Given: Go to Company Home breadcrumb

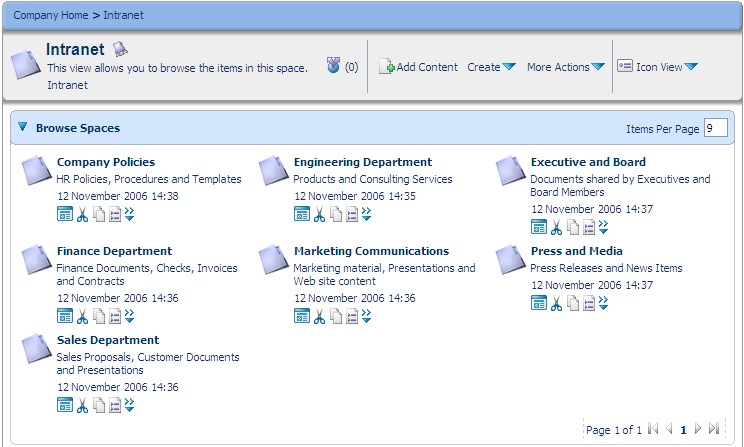Looking at the screenshot, I should pos(51,15).
